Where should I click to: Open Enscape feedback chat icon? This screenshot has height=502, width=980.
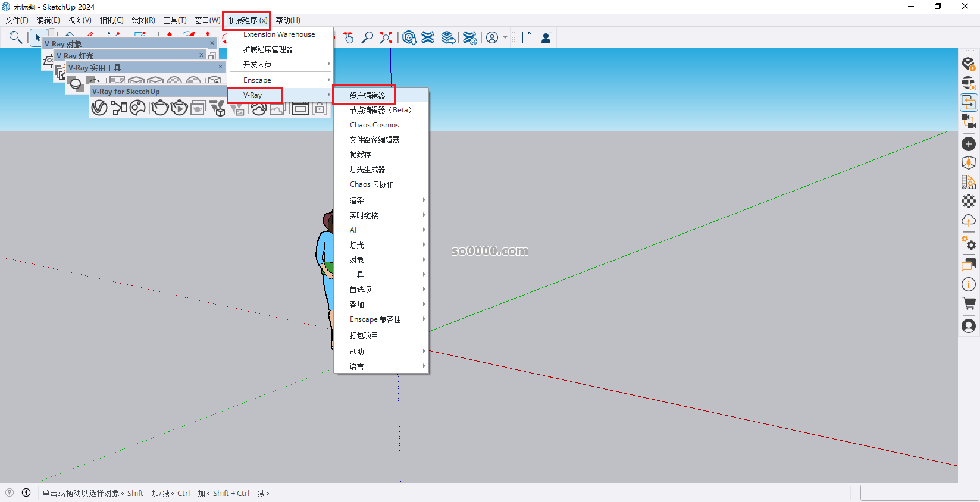tap(969, 265)
